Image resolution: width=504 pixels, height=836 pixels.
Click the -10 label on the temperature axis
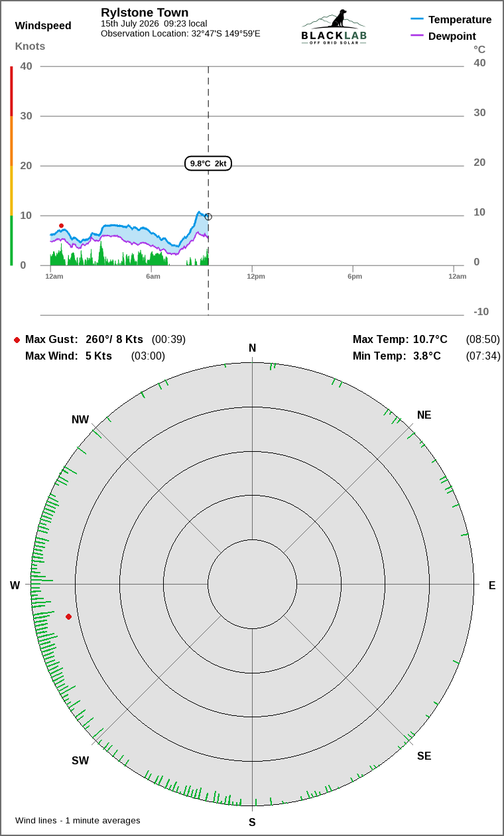481,312
